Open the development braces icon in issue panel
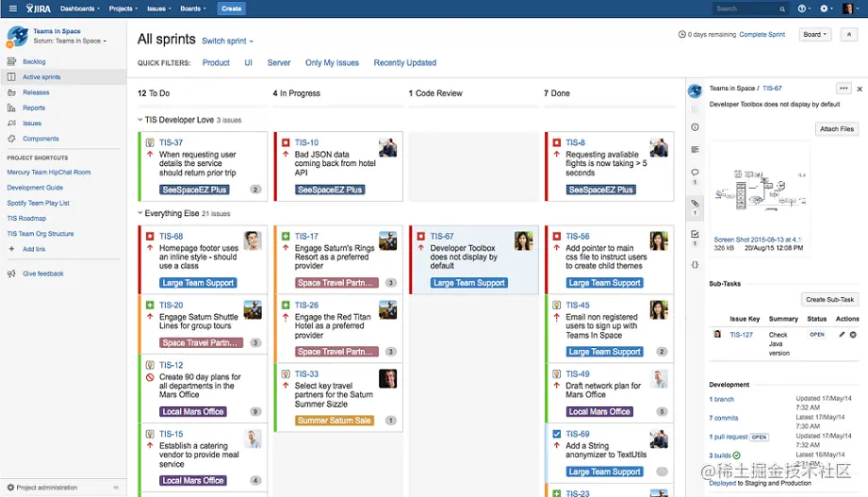868x497 pixels. pyautogui.click(x=695, y=265)
